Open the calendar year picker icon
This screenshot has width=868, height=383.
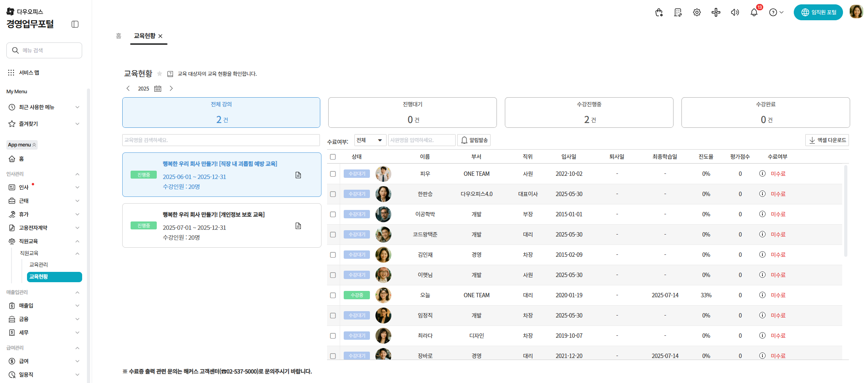tap(158, 89)
